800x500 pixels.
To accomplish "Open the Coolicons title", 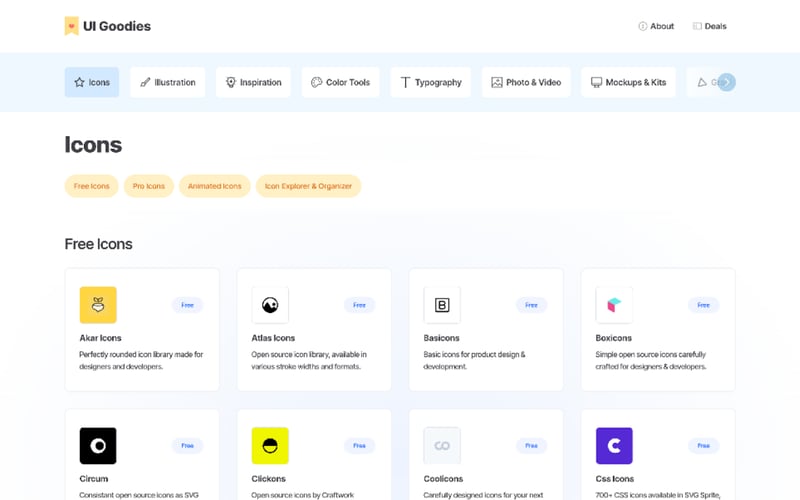I will (443, 479).
